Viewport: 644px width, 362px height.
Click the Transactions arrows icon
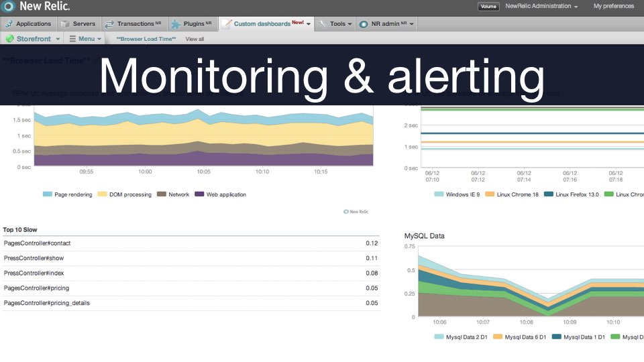[x=109, y=24]
